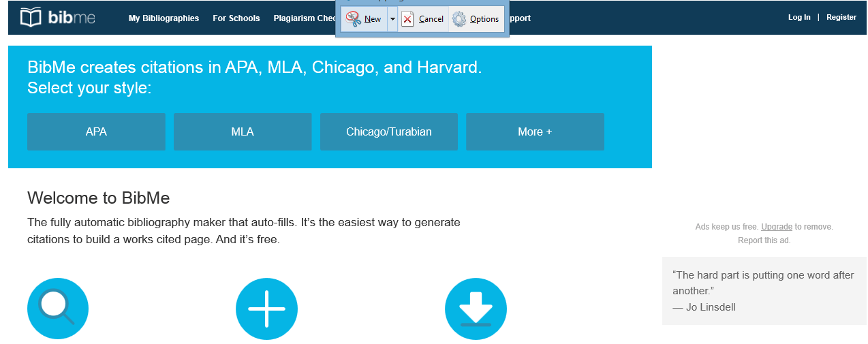Click the Log In link
This screenshot has height=344, width=868.
coord(799,18)
